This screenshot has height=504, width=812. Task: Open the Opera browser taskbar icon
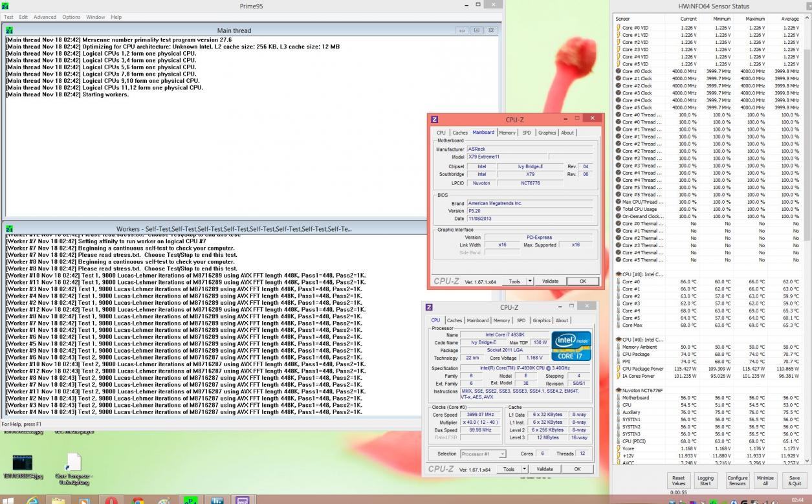pyautogui.click(x=111, y=500)
